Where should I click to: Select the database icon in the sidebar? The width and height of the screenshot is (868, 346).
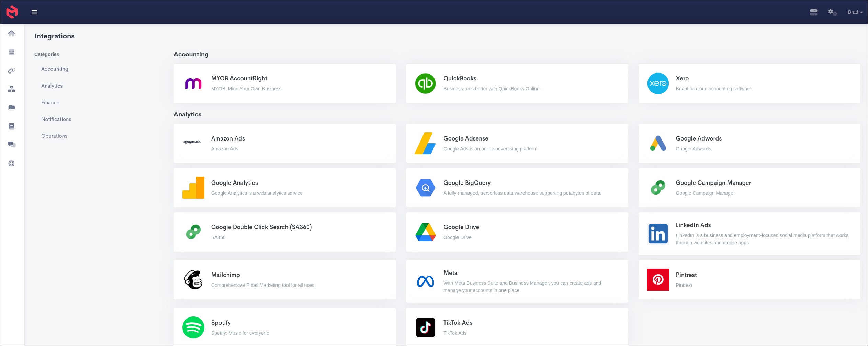click(x=12, y=52)
